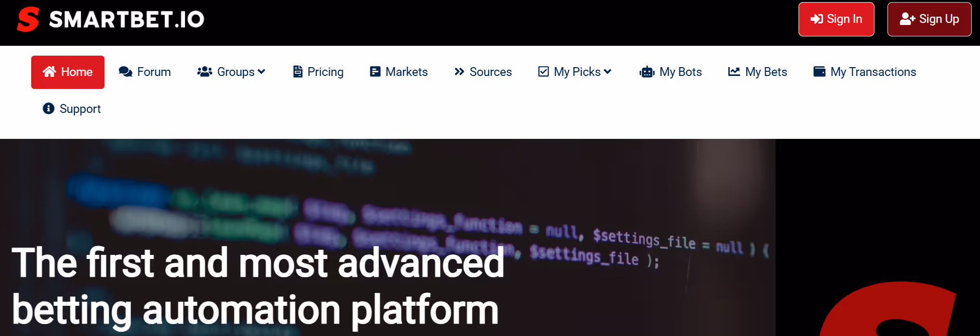Screen dimensions: 980x336
Task: Click the Groups people icon
Action: pyautogui.click(x=205, y=72)
